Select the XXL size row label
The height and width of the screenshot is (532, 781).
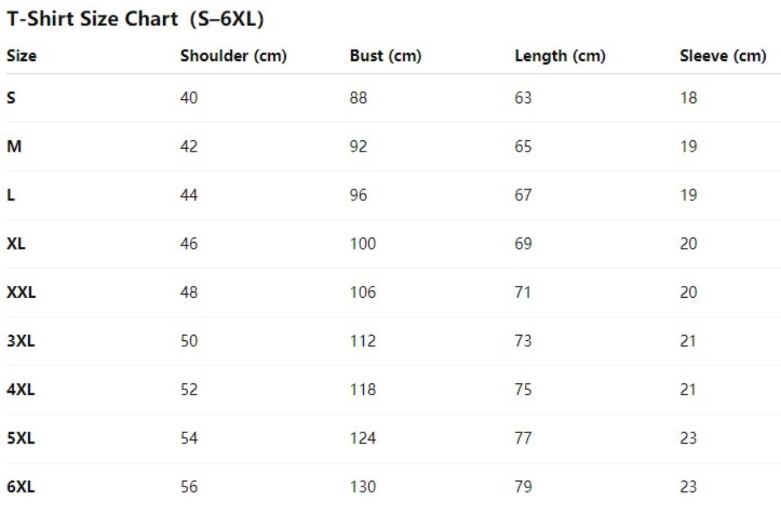point(21,292)
